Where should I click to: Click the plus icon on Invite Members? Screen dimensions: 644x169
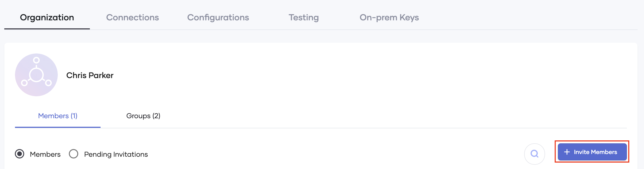tap(567, 152)
